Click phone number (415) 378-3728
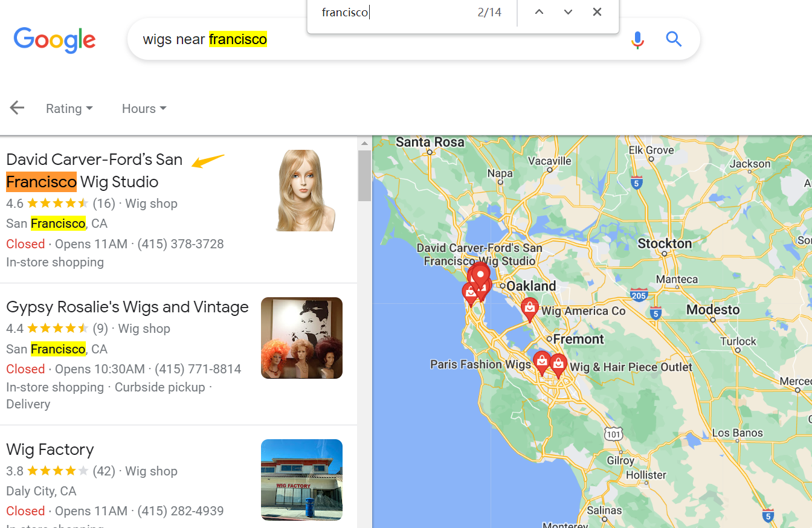The image size is (812, 528). (181, 244)
